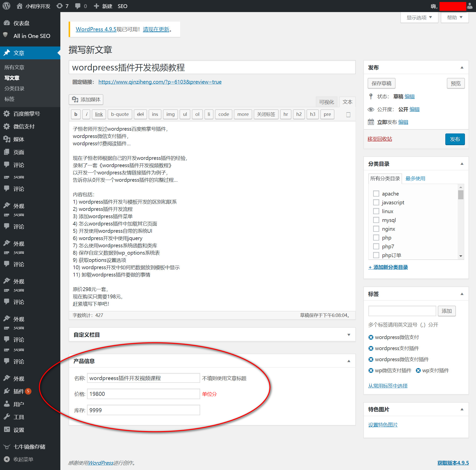Select 最多使用 categories tab
476x470 pixels.
pos(415,178)
